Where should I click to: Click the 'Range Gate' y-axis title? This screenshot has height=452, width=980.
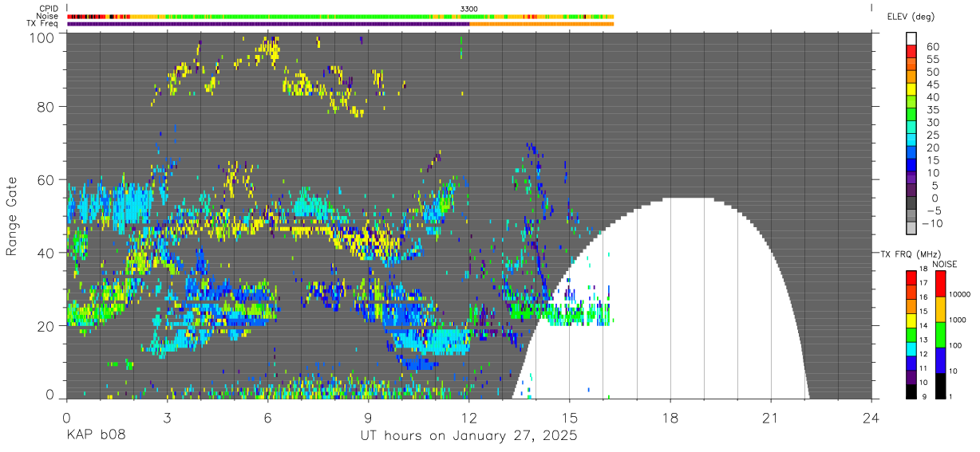pyautogui.click(x=12, y=216)
